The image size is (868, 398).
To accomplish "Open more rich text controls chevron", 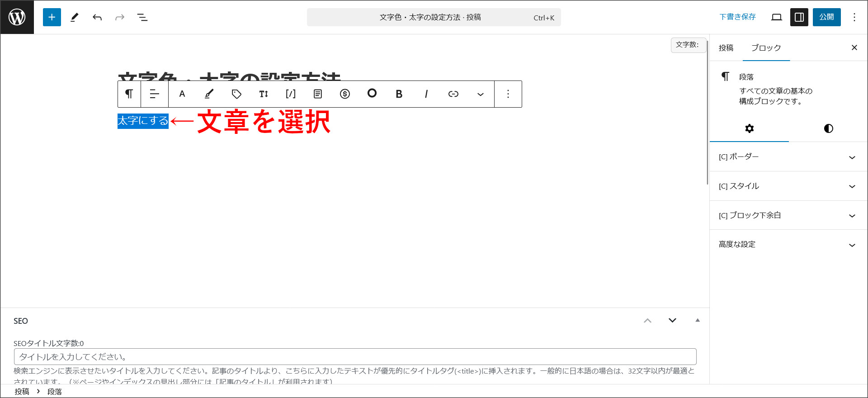I will (x=481, y=94).
